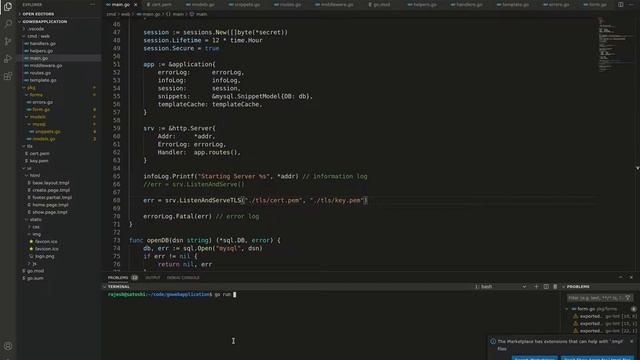
Task: Open home.page.tmpl in the file tree
Action: point(51,205)
